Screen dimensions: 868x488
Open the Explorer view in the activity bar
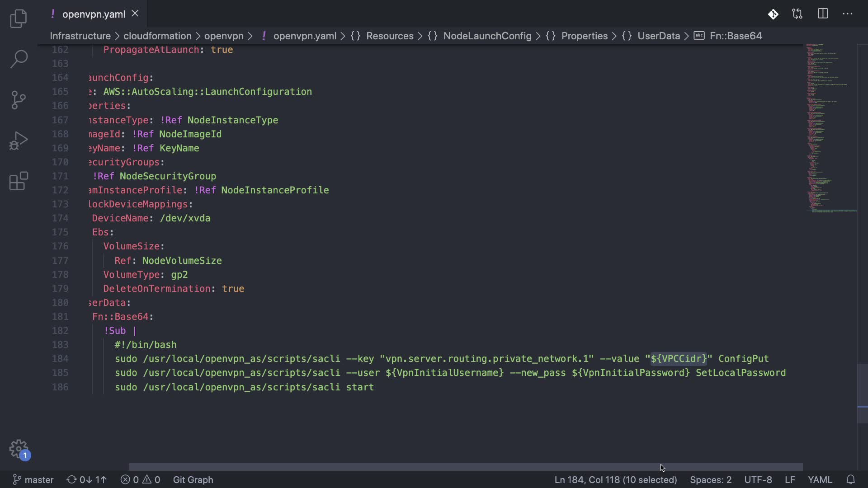coord(19,19)
